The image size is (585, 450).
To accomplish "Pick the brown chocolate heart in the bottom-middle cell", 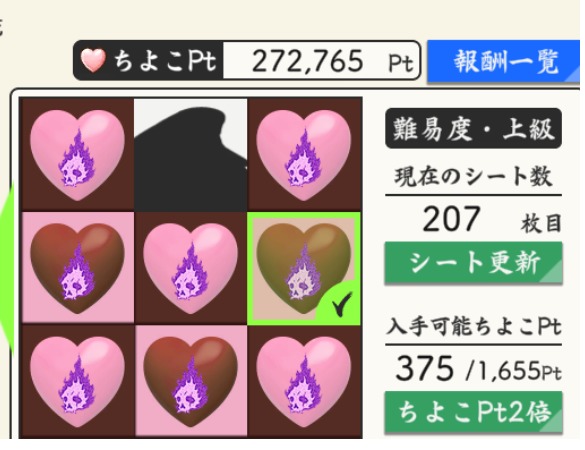I will pos(191,382).
